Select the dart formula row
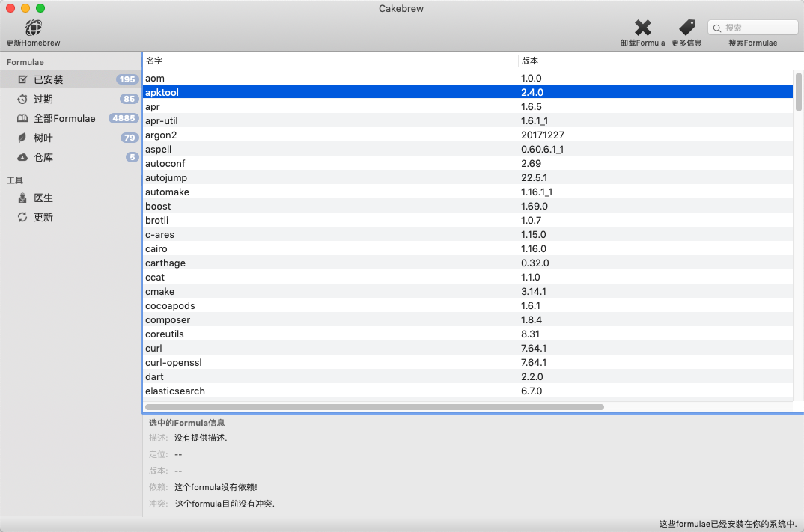 coord(468,376)
